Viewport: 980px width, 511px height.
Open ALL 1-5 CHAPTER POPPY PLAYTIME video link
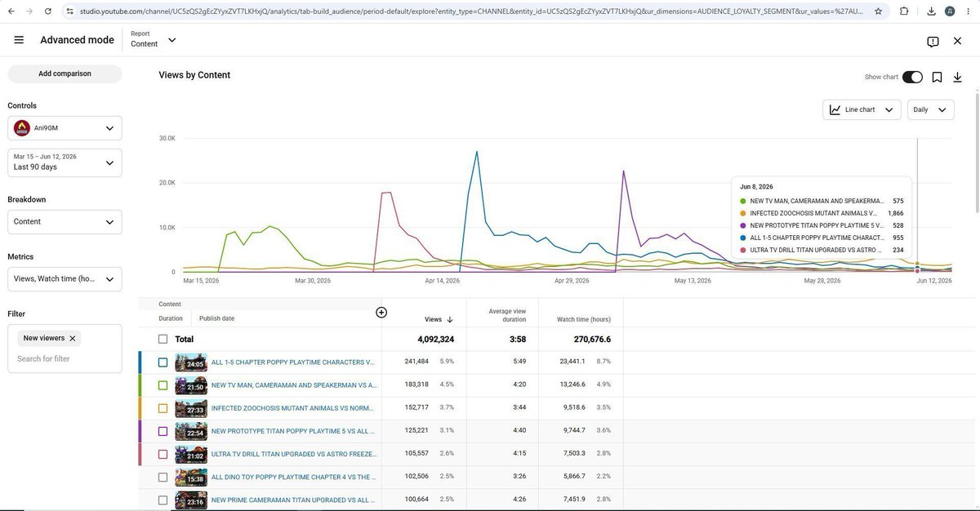tap(292, 362)
